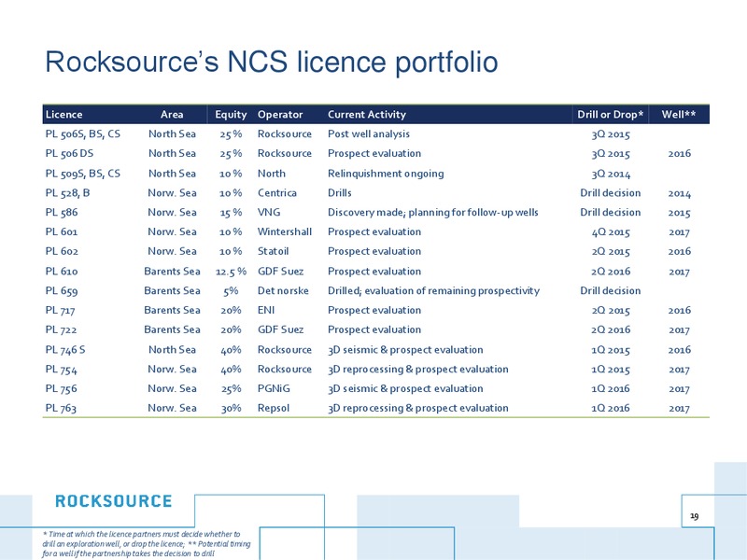Click "Drilled; evaluation of remaining prospectivity" text

click(433, 291)
